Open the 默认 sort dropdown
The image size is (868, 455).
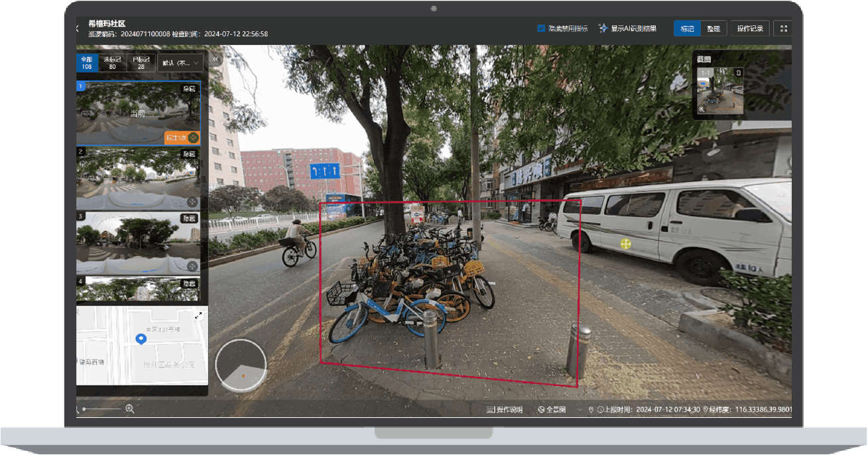tap(181, 63)
